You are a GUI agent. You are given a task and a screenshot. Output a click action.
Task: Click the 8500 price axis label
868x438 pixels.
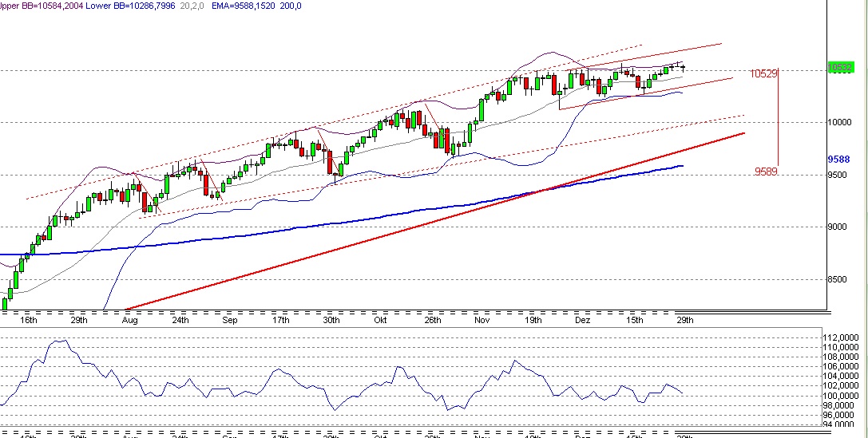[838, 279]
